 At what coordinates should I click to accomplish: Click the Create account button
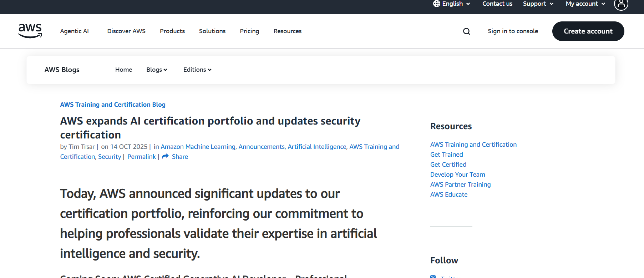588,31
